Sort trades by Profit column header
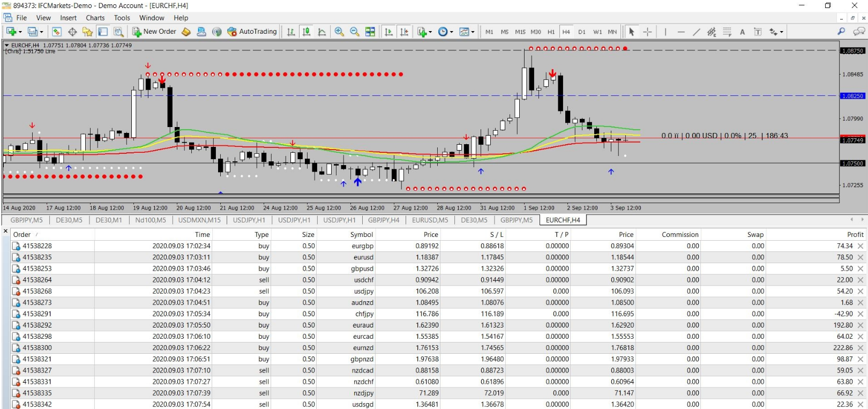868x409 pixels. [855, 234]
